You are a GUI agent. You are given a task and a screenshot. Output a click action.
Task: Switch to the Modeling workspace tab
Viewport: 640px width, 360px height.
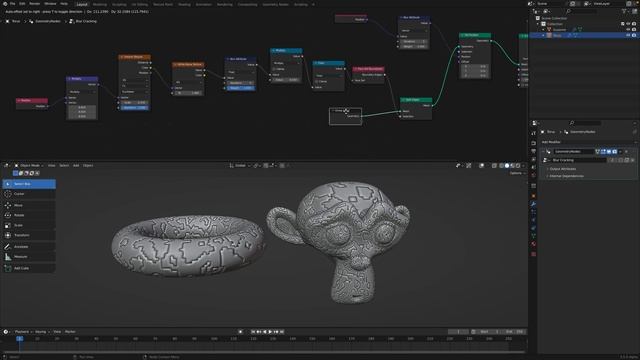(100, 4)
